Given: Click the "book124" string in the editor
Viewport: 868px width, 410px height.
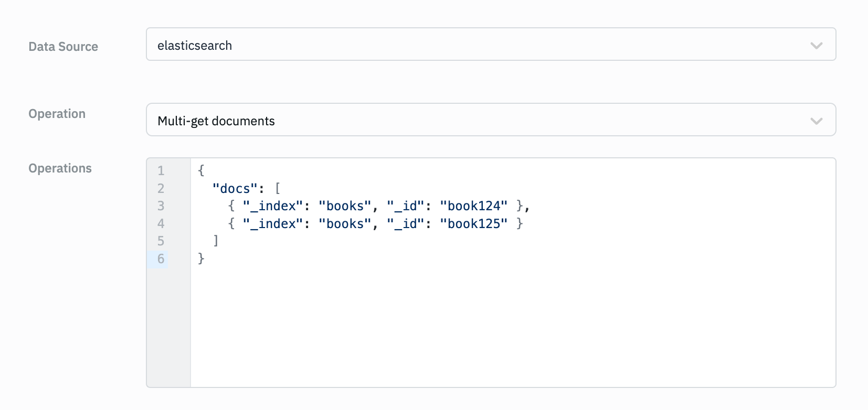Looking at the screenshot, I should click(x=473, y=206).
